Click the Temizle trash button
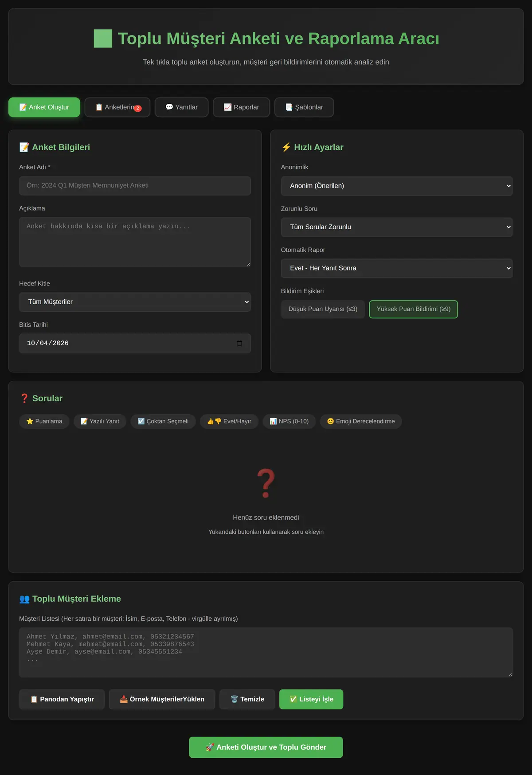 [x=247, y=699]
